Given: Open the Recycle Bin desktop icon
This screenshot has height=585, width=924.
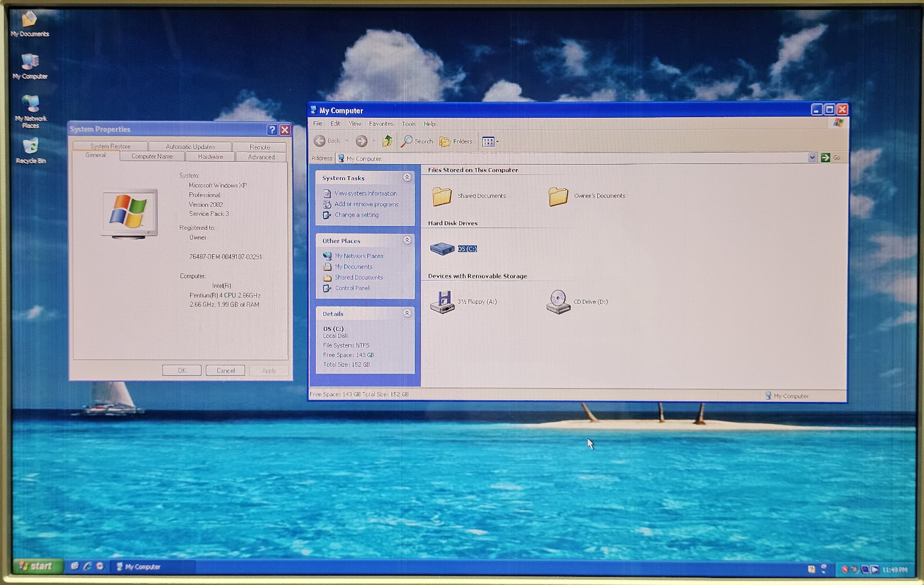Looking at the screenshot, I should tap(31, 150).
